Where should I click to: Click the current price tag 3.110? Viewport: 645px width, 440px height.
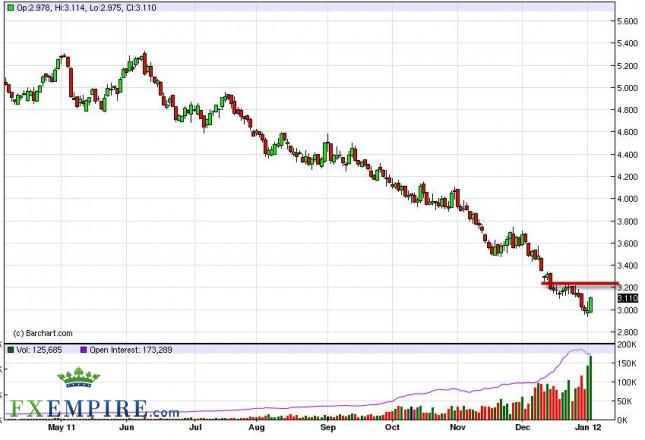pos(627,298)
